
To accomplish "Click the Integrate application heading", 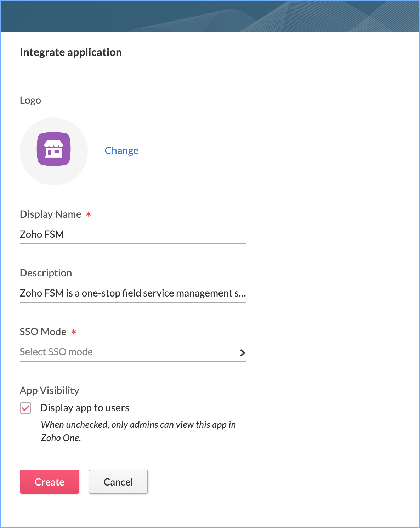I will coord(71,52).
